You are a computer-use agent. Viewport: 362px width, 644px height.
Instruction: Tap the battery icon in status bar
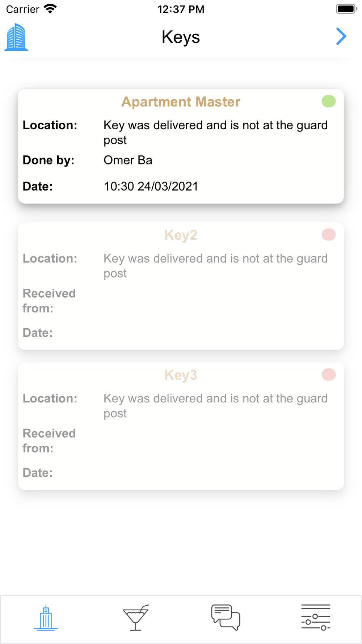[346, 9]
